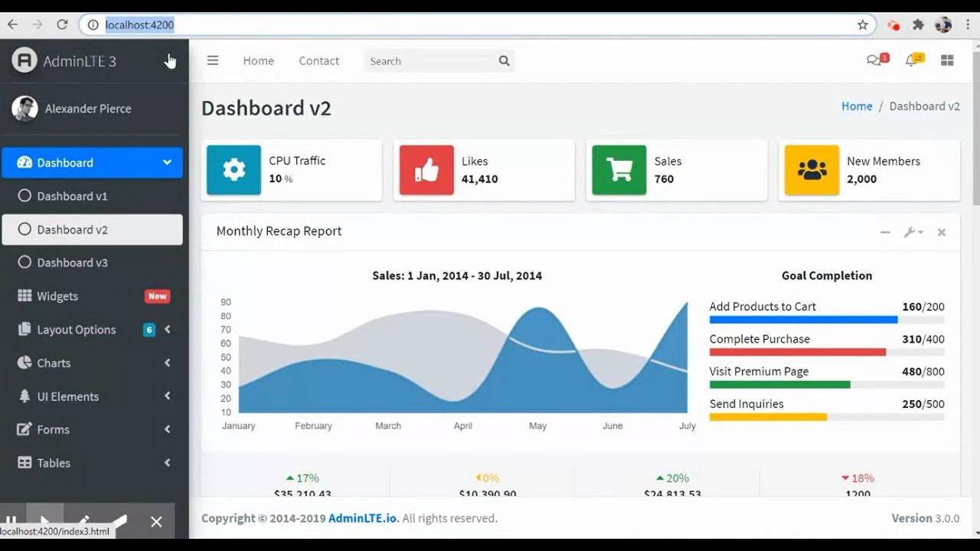Select Dashboard v3 in sidebar
Screen dimensions: 980x551
coord(72,262)
